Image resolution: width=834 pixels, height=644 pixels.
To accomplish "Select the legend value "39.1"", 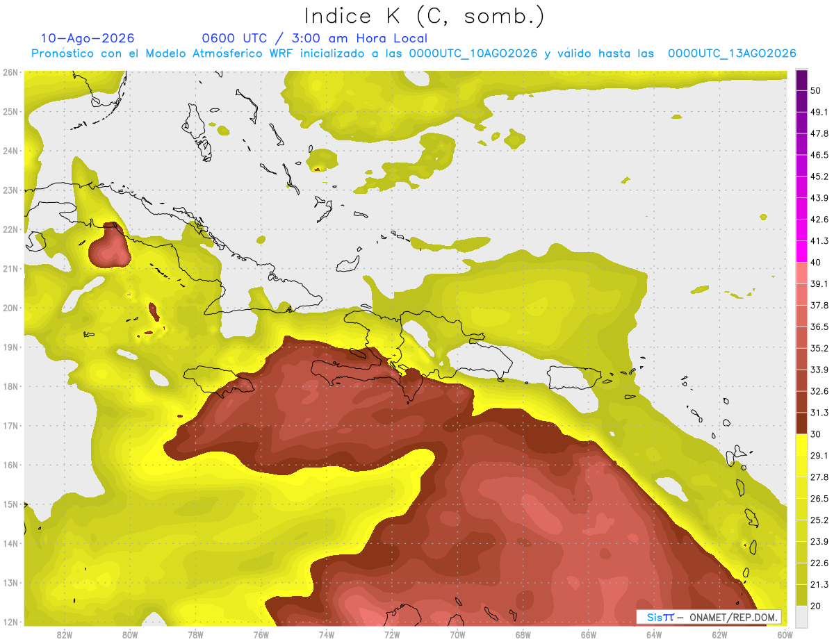I will tap(820, 283).
